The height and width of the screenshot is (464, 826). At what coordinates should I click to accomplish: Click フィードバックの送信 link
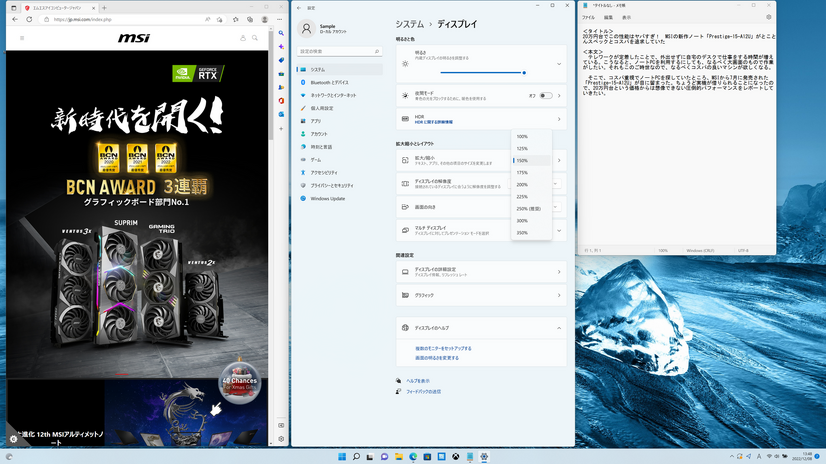pos(424,392)
